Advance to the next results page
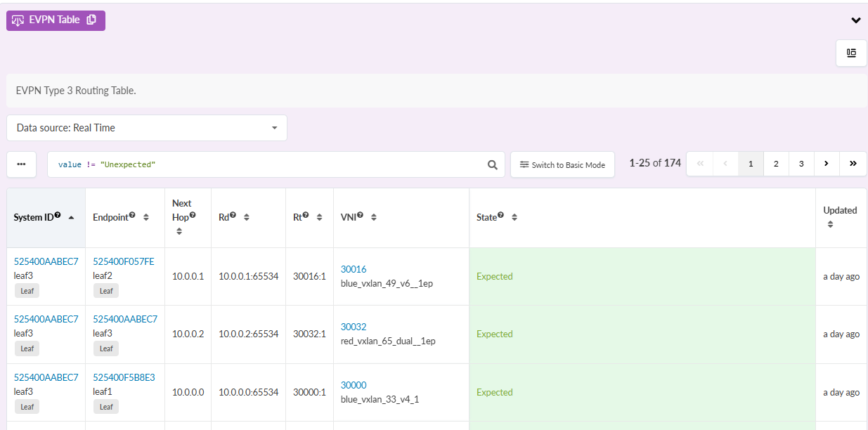The image size is (868, 430). 827,164
